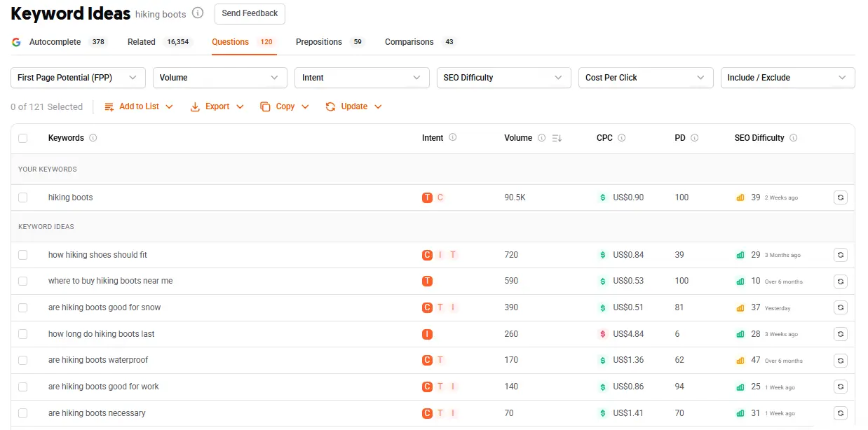Click the Yesterday update timestamp
Viewport: 868px width, 430px height.
[x=778, y=308]
